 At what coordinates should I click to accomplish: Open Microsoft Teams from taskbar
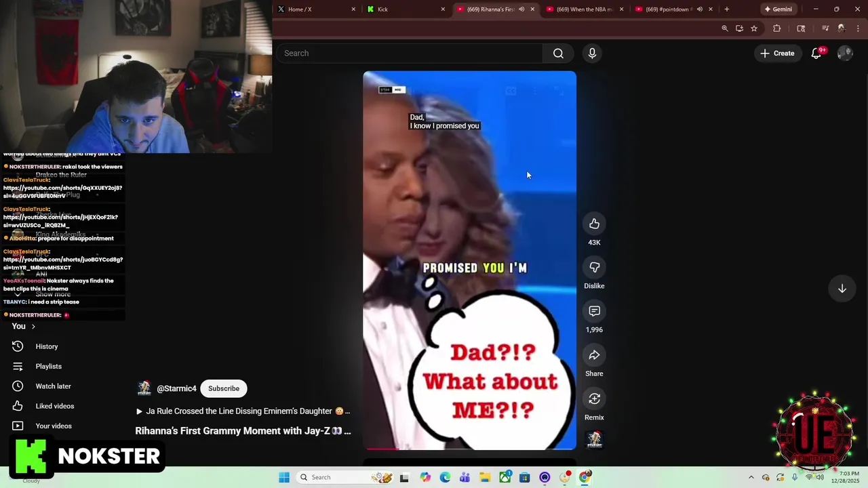[x=465, y=477]
